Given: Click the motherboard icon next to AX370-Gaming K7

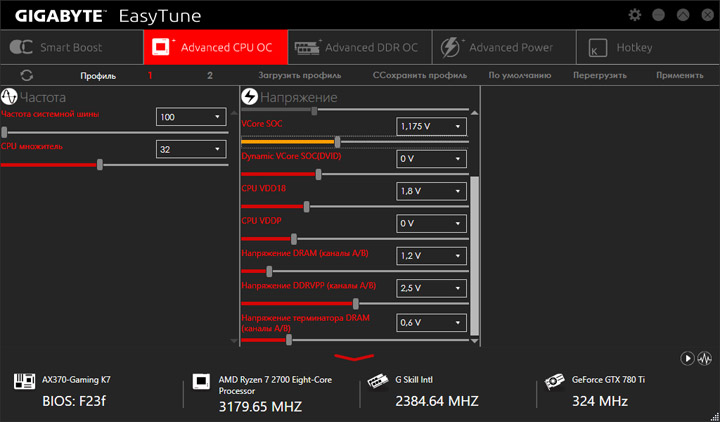Looking at the screenshot, I should 24,381.
